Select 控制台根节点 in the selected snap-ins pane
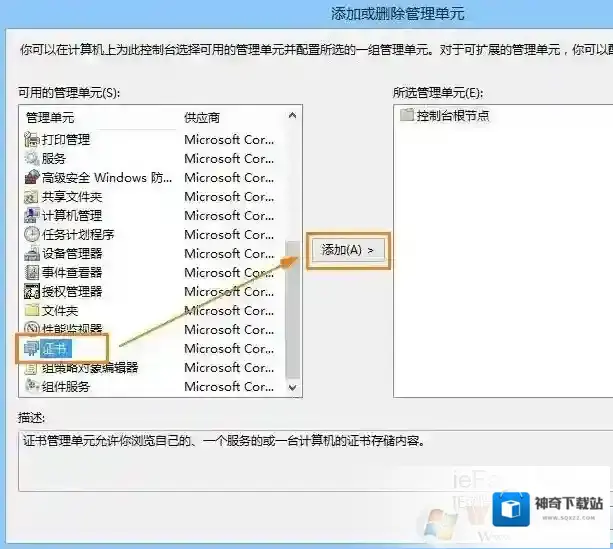 pos(452,116)
